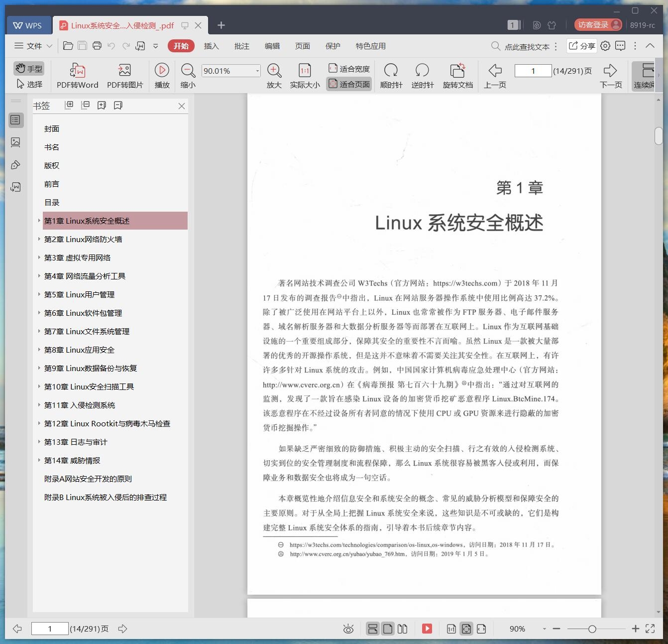
Task: Convert the PDF to Word
Action: tap(77, 76)
